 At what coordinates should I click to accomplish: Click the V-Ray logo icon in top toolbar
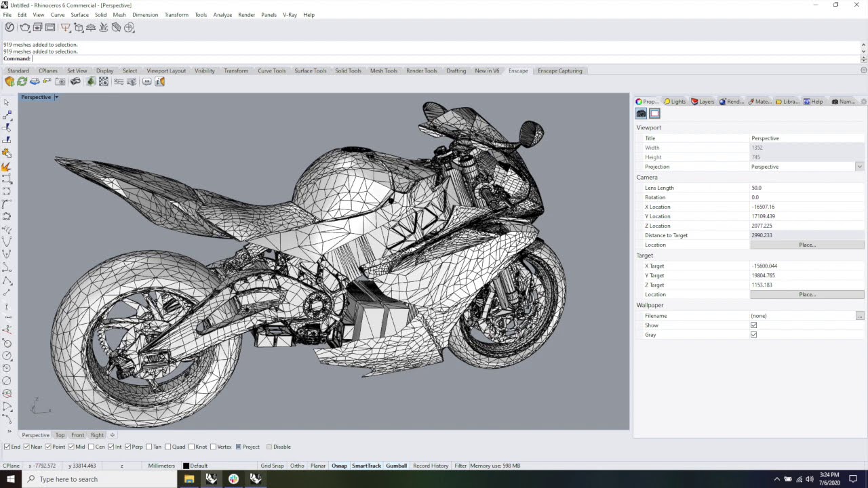point(9,27)
